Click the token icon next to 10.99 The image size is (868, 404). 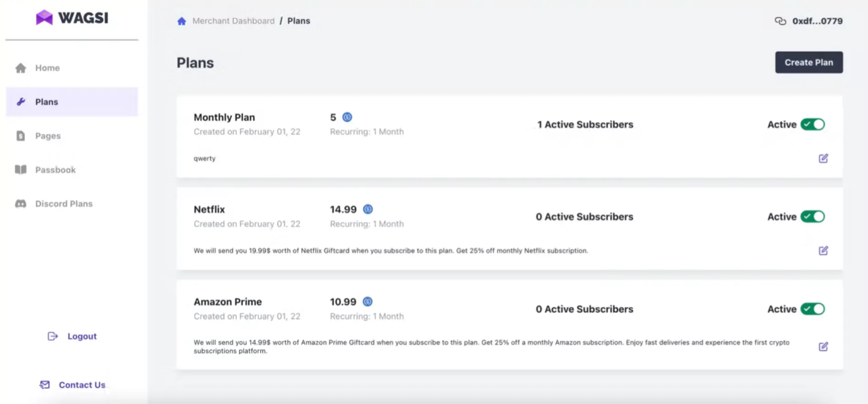coord(368,302)
